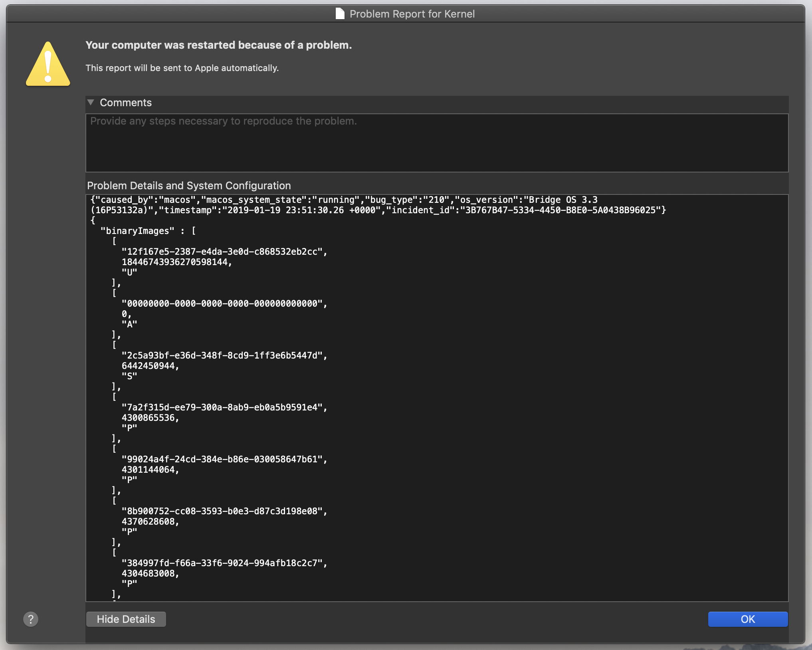The height and width of the screenshot is (650, 812).
Task: Click 'Problem Details and System Configuration' label
Action: coord(189,186)
